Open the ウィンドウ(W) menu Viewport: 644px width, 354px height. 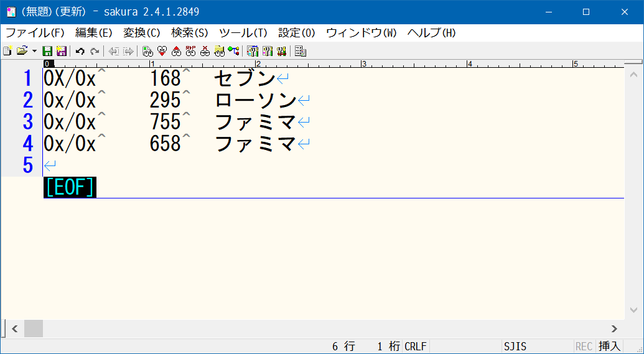(362, 33)
